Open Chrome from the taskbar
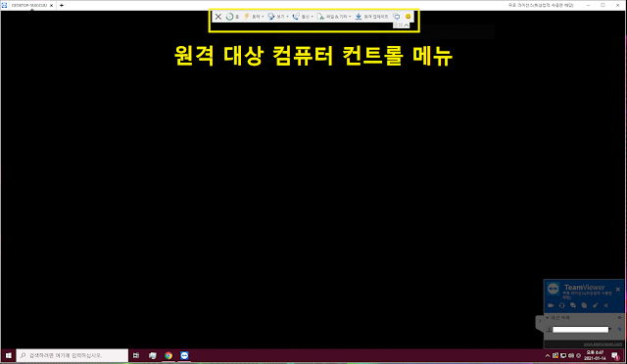This screenshot has width=627, height=364. [x=169, y=355]
